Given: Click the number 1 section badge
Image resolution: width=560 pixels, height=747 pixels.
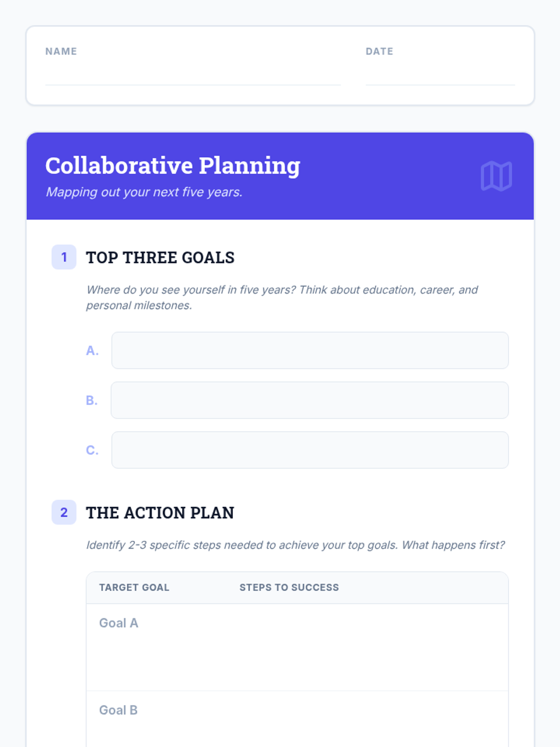Looking at the screenshot, I should point(64,257).
